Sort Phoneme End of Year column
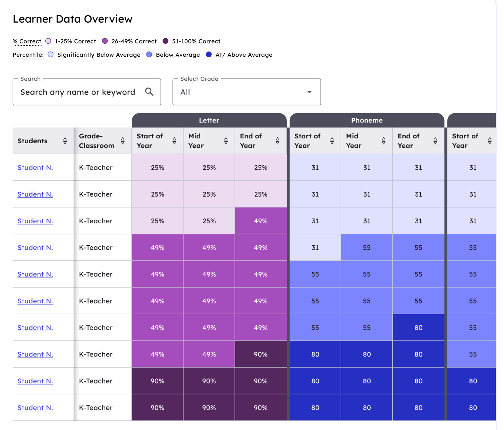 435,141
